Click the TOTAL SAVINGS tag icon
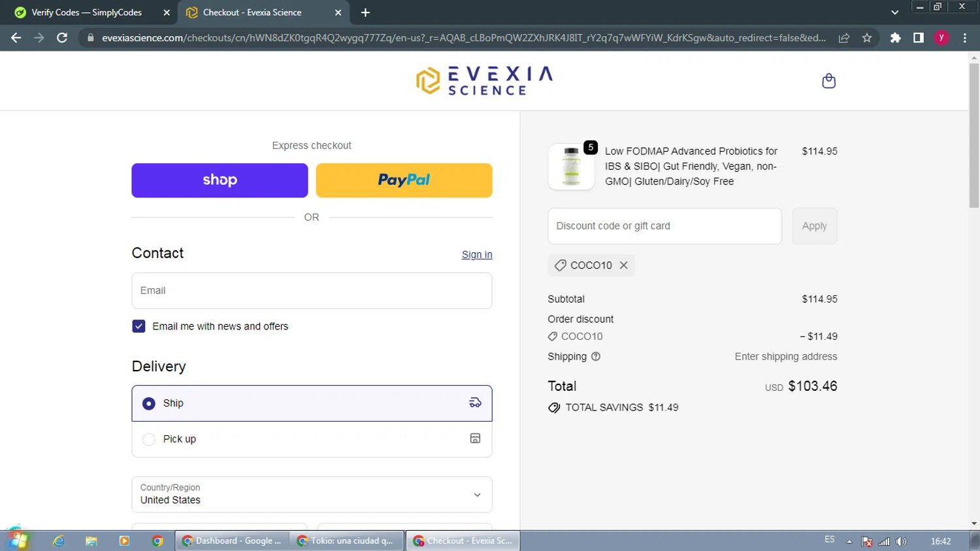Screen dimensions: 980x551 pyautogui.click(x=554, y=408)
